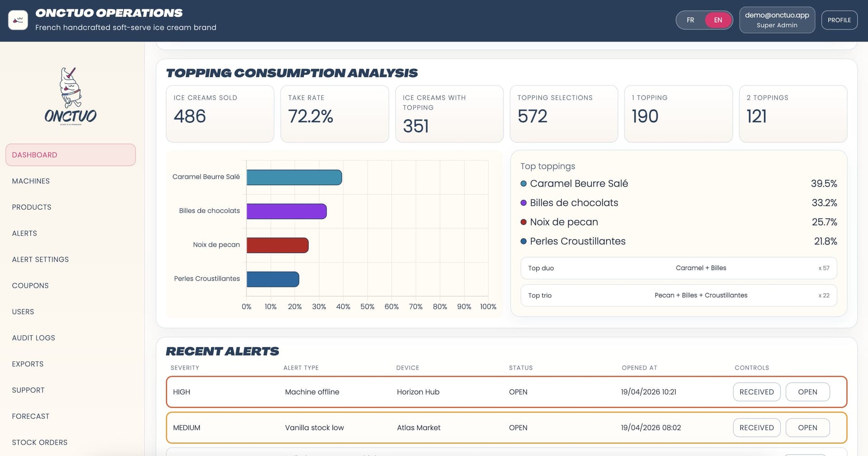Click the 2 Toppings card showing 121
Screen dimensions: 868x456
pos(793,114)
